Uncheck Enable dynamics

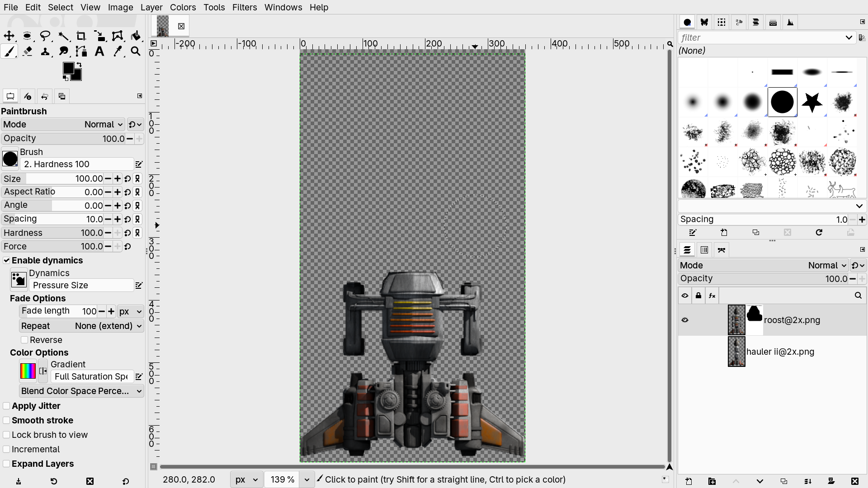(x=6, y=260)
